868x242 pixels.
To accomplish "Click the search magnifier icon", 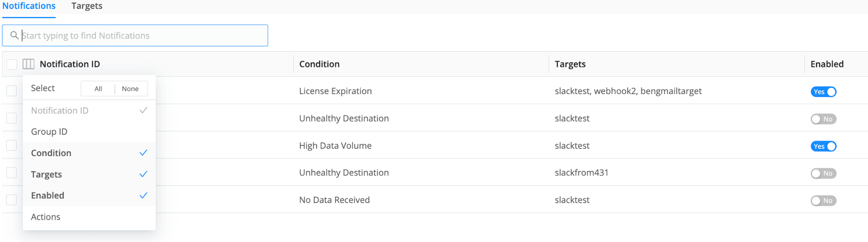I will [14, 35].
